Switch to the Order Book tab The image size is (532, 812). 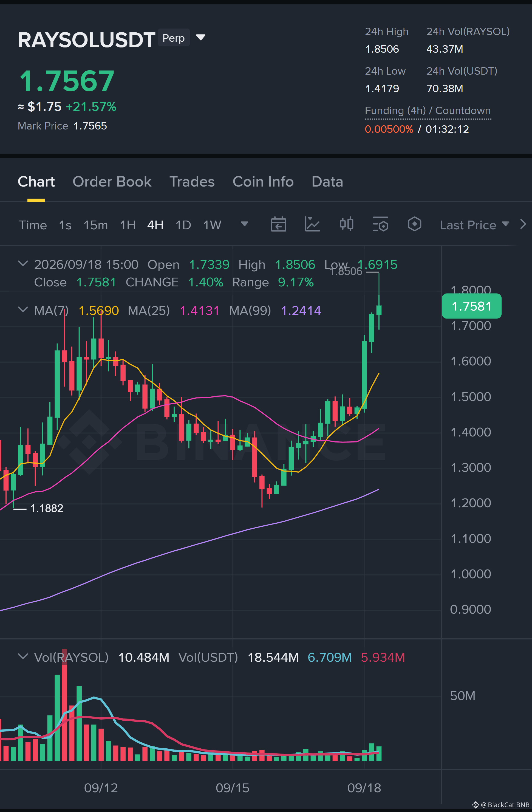112,182
